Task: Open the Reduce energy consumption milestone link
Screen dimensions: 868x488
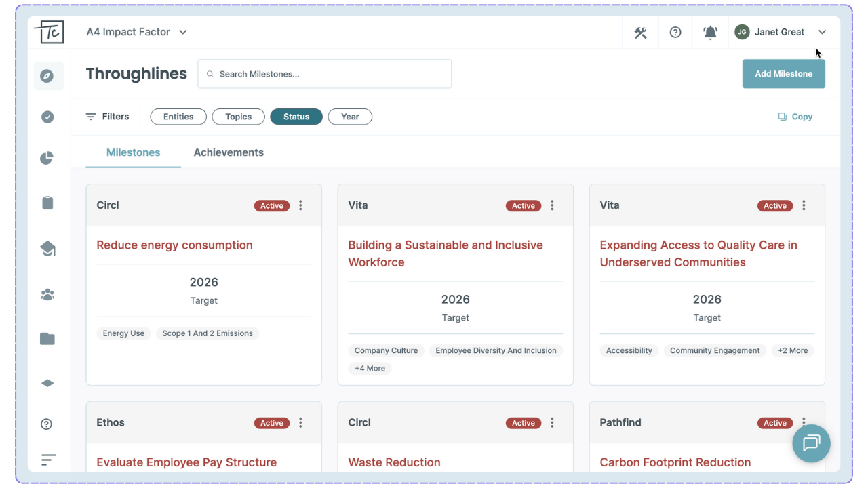Action: pyautogui.click(x=174, y=245)
